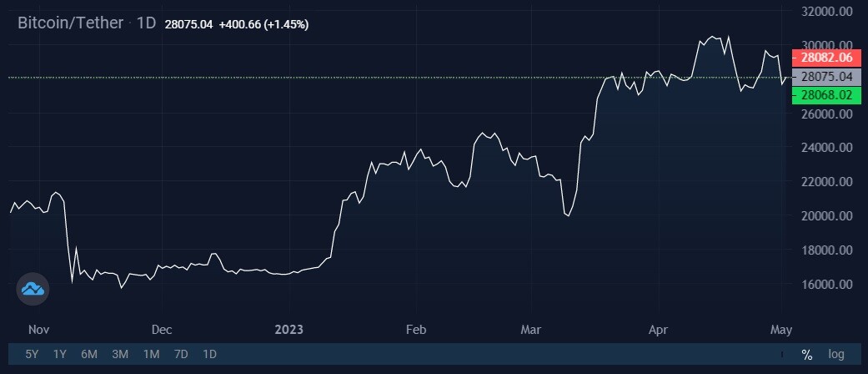Click the Bitcoin/Tether symbol title
Viewport: 868px width, 374px height.
[x=70, y=23]
